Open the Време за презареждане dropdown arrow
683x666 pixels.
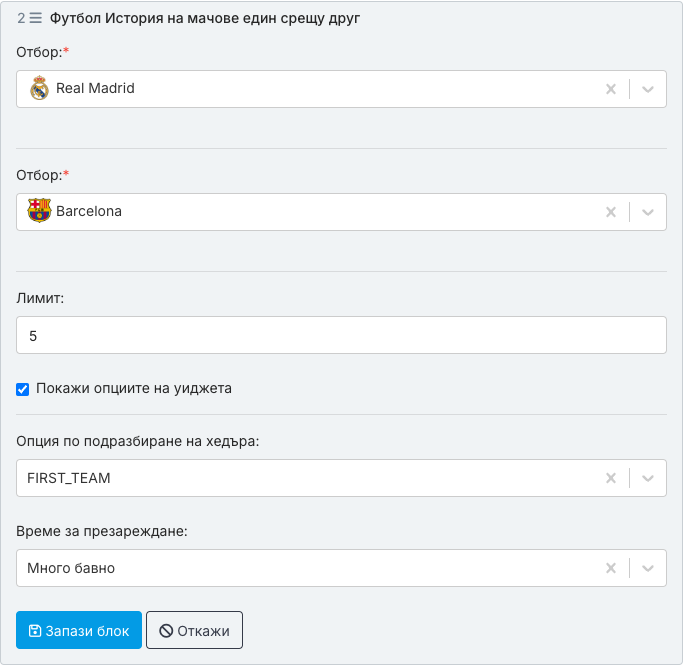click(648, 568)
